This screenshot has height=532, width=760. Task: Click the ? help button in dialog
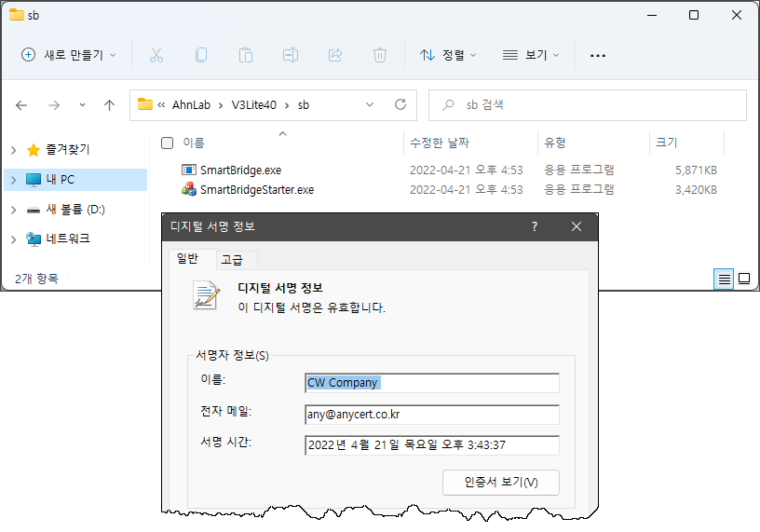[x=535, y=226]
